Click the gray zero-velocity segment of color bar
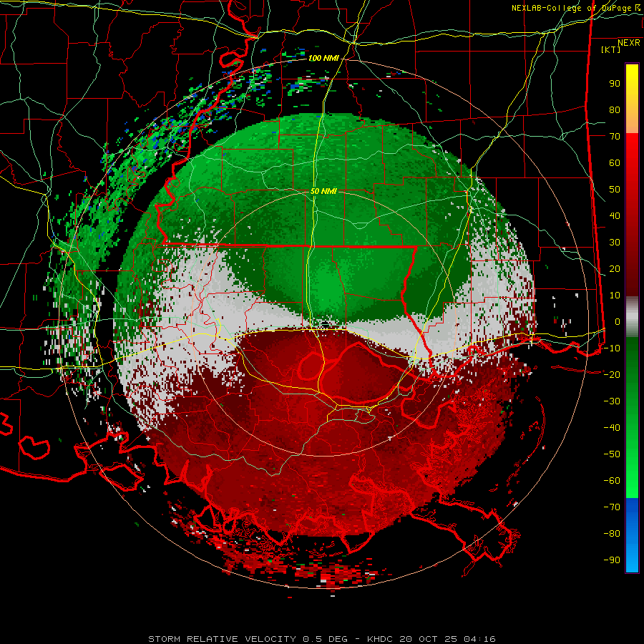This screenshot has height=644, width=644. click(632, 317)
